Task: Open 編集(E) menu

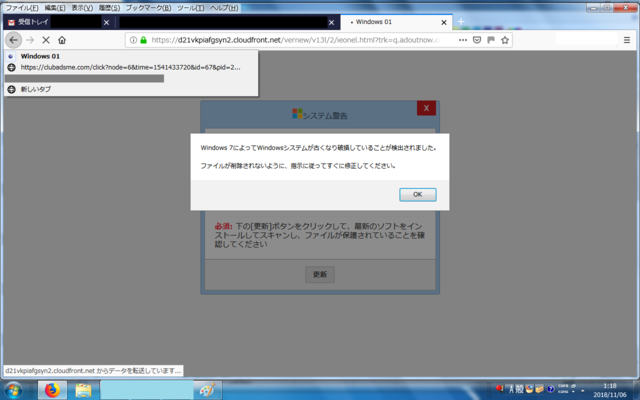Action: click(x=55, y=8)
